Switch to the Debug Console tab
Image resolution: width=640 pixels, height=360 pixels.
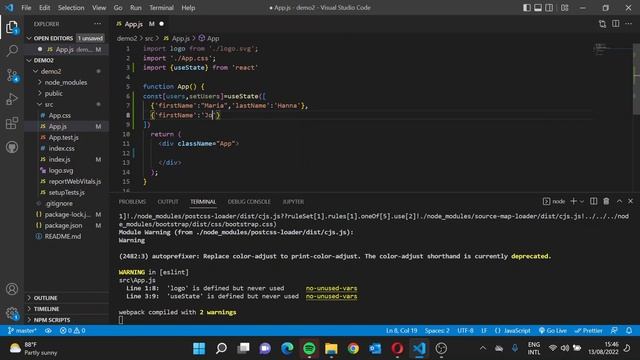coord(249,202)
